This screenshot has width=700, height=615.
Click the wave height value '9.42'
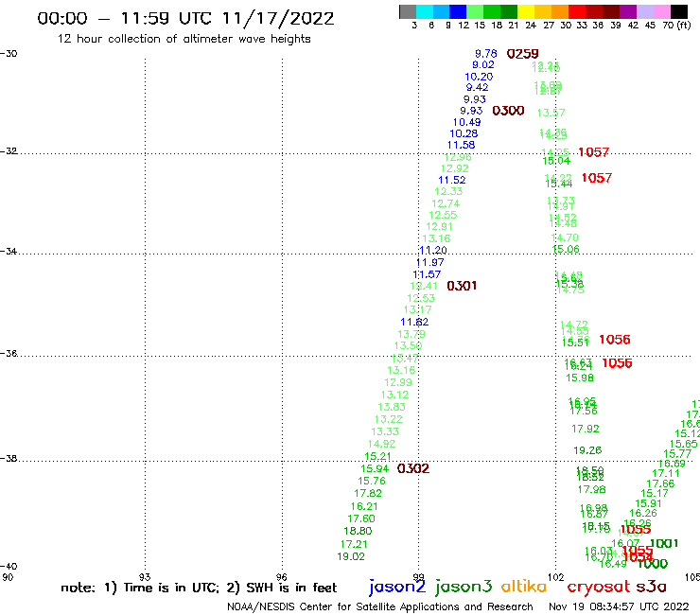pyautogui.click(x=478, y=88)
